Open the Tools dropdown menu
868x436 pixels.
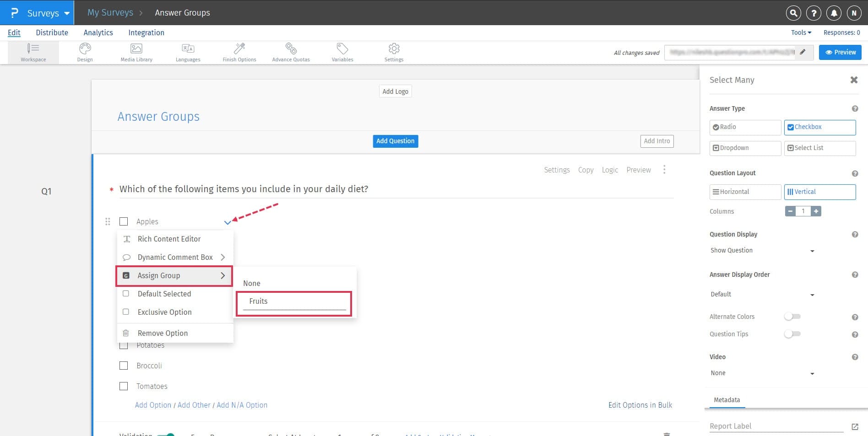click(801, 32)
